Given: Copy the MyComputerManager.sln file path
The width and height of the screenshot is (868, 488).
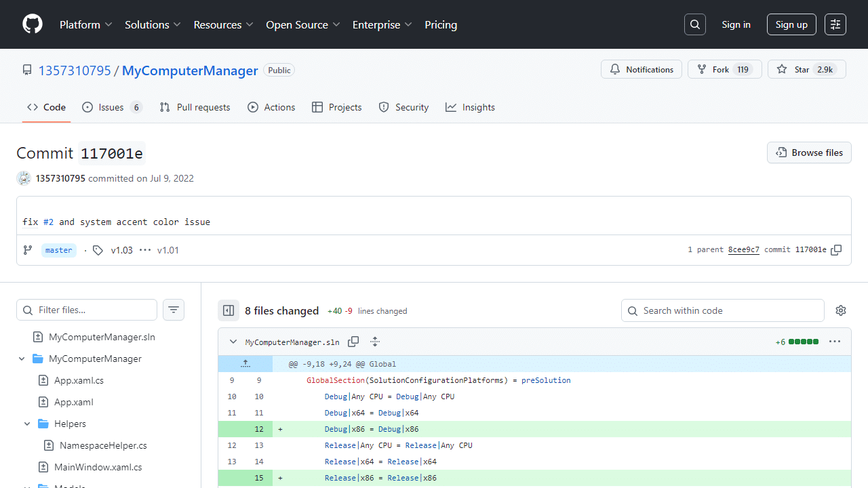Looking at the screenshot, I should 353,342.
